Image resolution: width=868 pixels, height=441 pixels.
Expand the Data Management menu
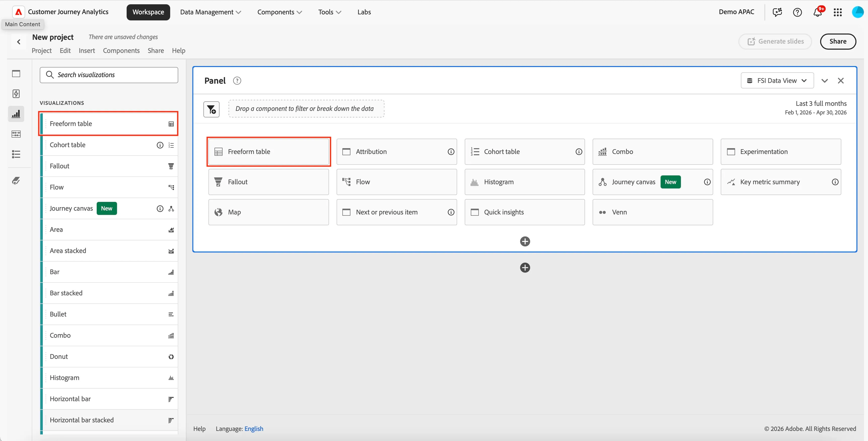[211, 12]
